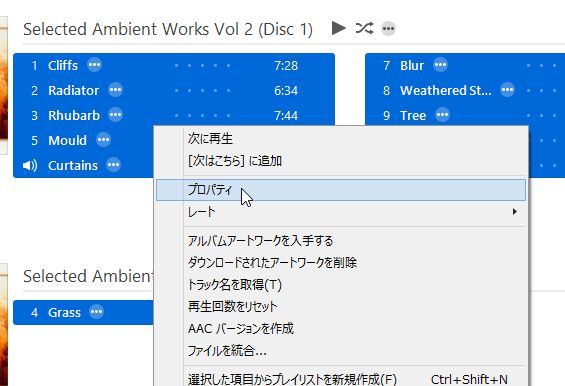
Task: Select the Curtains track row
Action: point(83,165)
